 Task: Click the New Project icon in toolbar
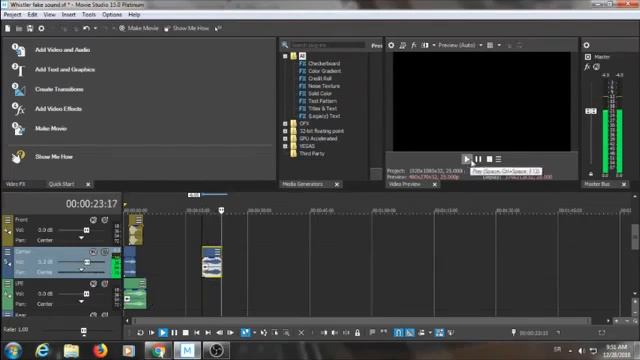point(8,29)
